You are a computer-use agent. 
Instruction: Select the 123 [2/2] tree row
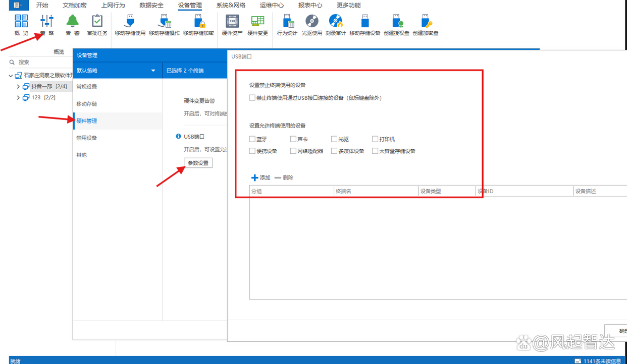click(39, 98)
